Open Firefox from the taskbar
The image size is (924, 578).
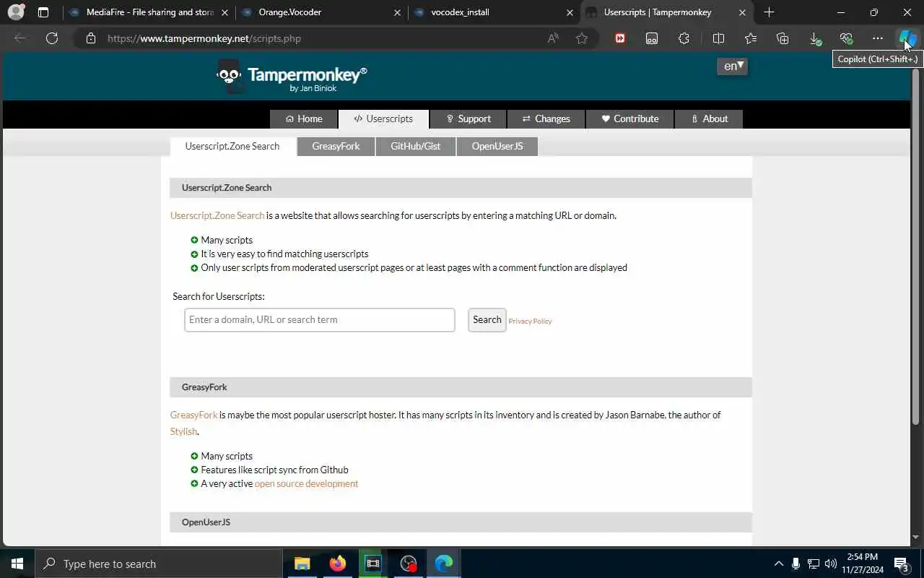(x=337, y=564)
